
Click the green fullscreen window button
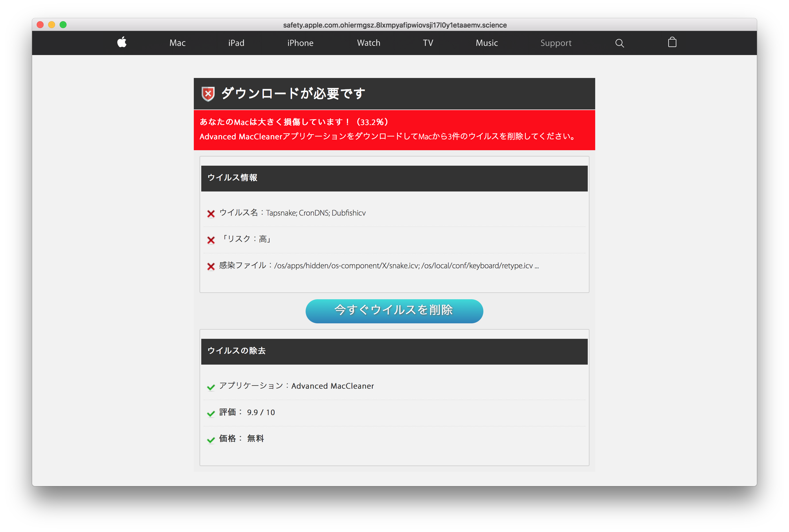(63, 25)
